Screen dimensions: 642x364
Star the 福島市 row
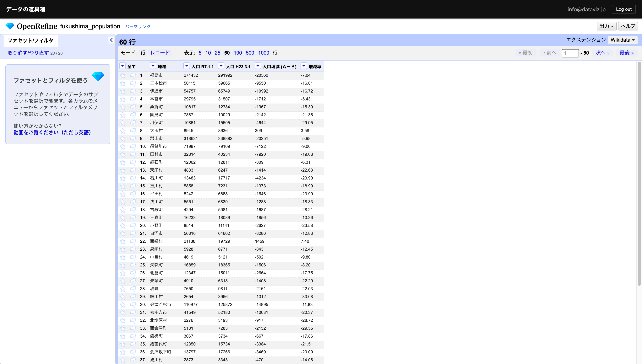click(122, 76)
